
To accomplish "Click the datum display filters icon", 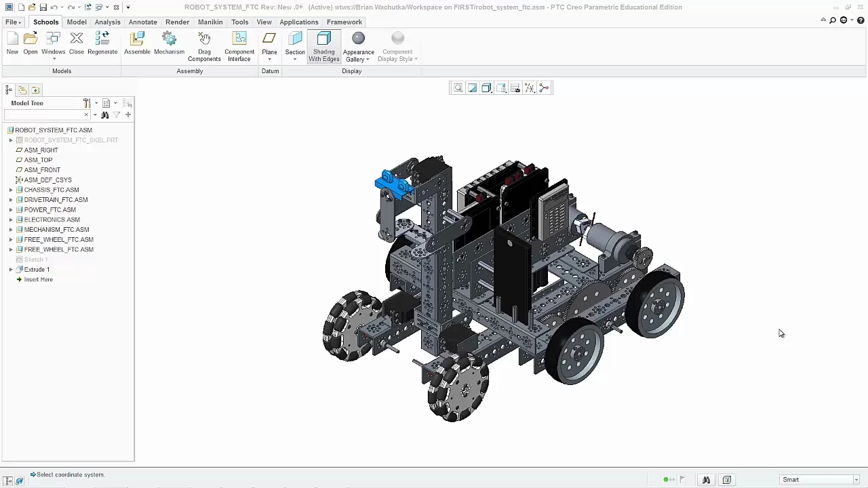I will [530, 88].
